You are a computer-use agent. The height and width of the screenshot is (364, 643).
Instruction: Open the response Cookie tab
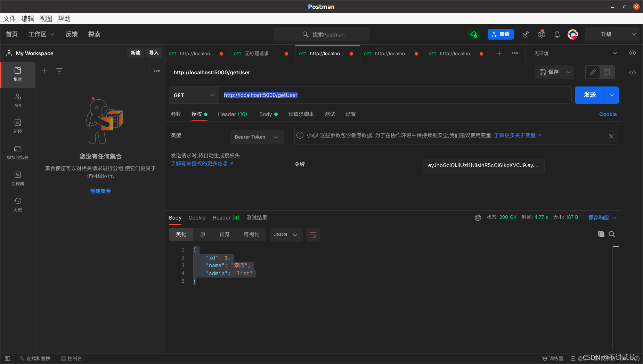197,218
